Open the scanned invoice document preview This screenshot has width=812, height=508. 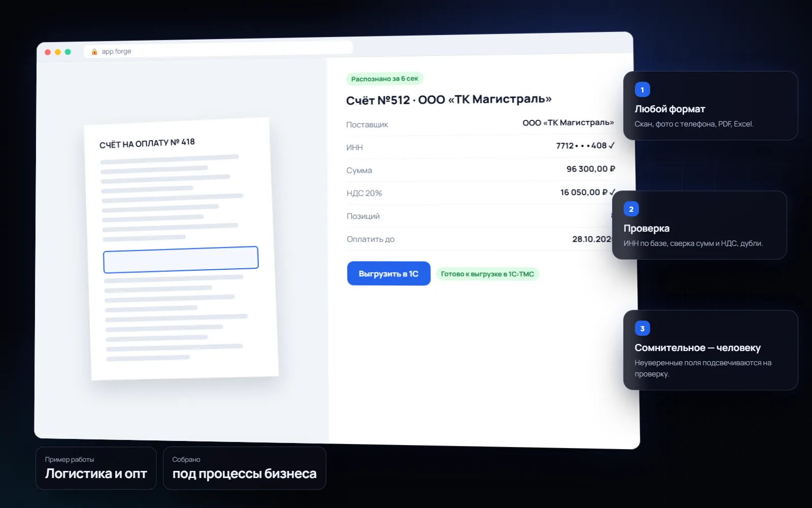(x=182, y=249)
